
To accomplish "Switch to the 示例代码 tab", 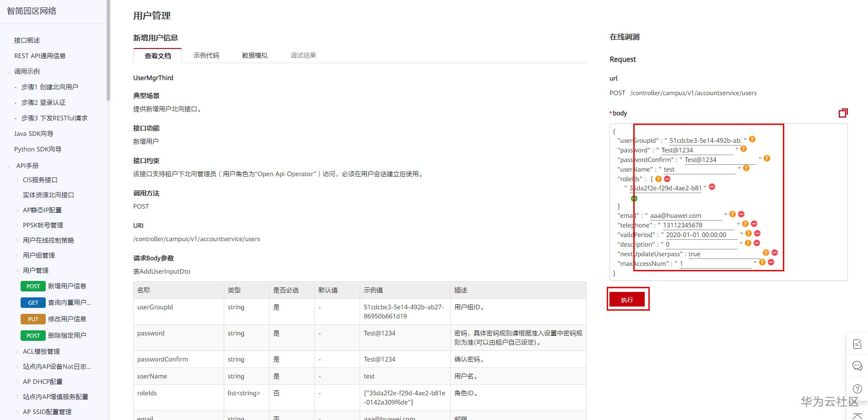I will (x=206, y=55).
